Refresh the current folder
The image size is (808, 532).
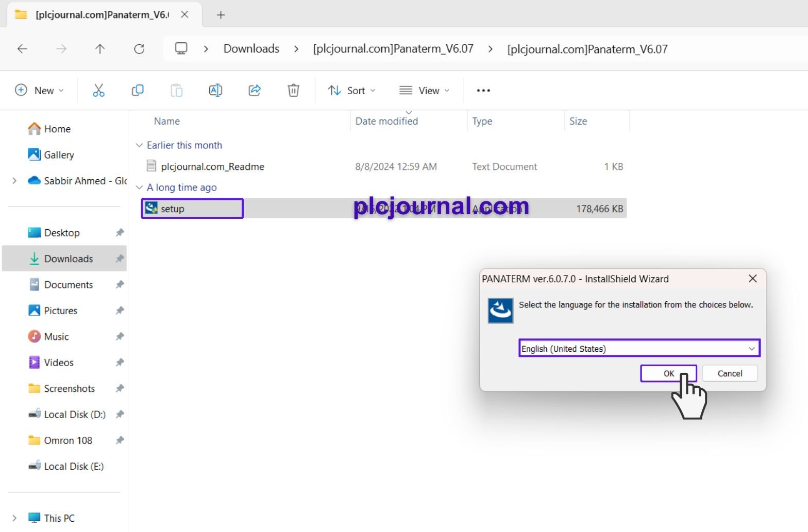click(139, 49)
